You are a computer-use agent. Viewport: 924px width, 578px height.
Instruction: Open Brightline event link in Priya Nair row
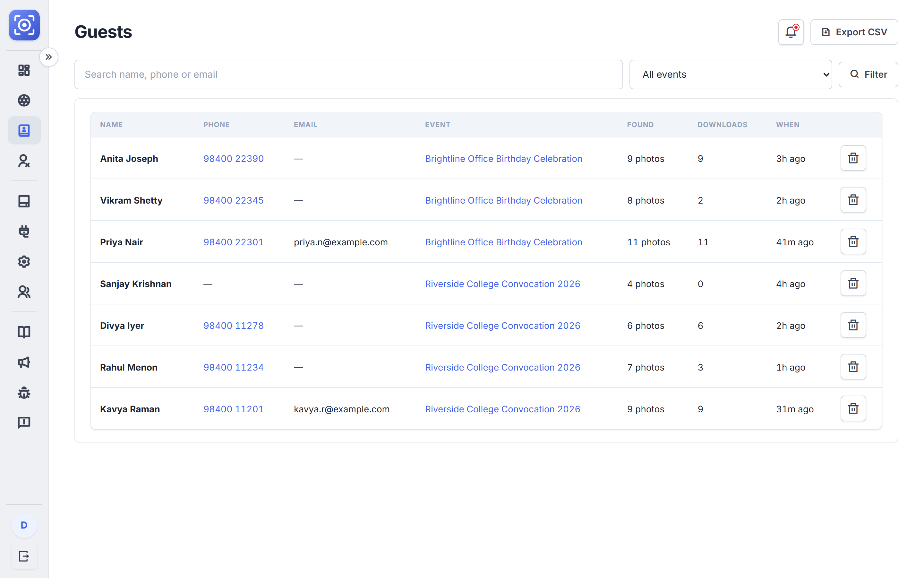(x=504, y=242)
